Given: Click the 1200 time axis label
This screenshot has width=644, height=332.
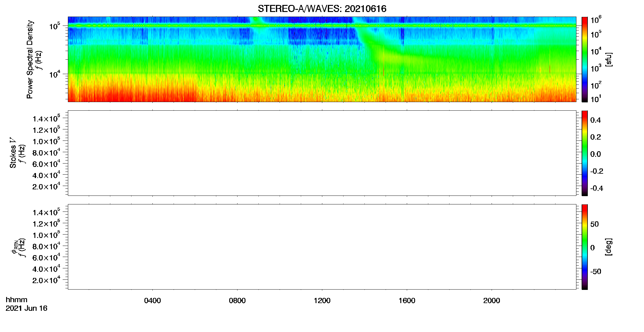Looking at the screenshot, I should [322, 301].
